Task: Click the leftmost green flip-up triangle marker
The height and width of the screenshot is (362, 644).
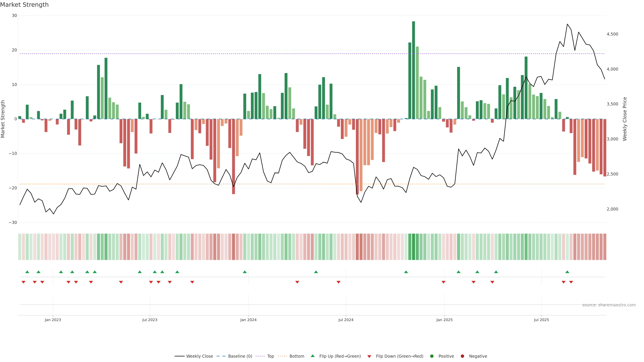Action: coord(27,272)
